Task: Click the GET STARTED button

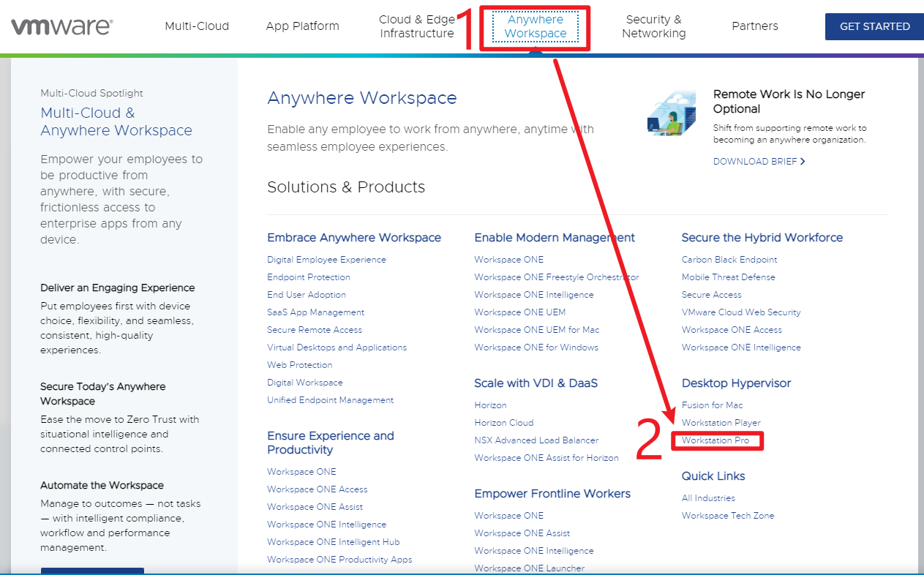Action: (874, 26)
